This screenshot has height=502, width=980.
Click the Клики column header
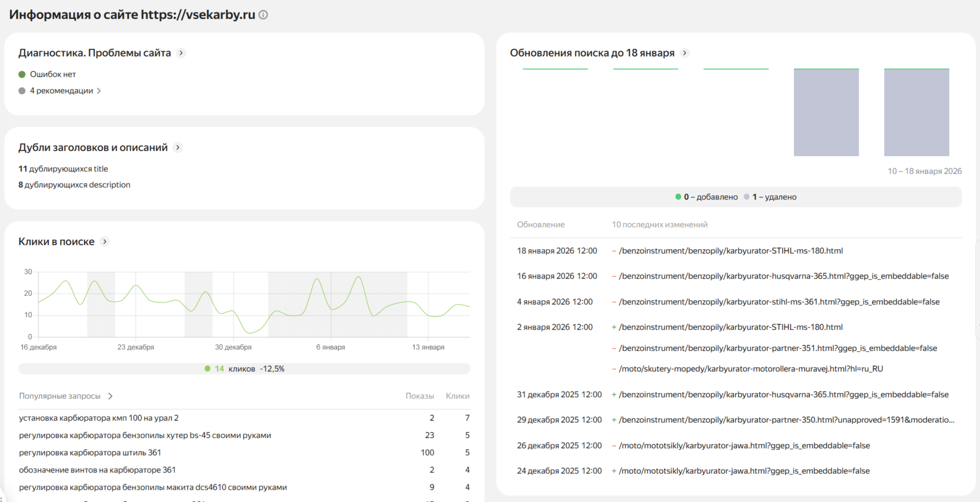tap(457, 396)
